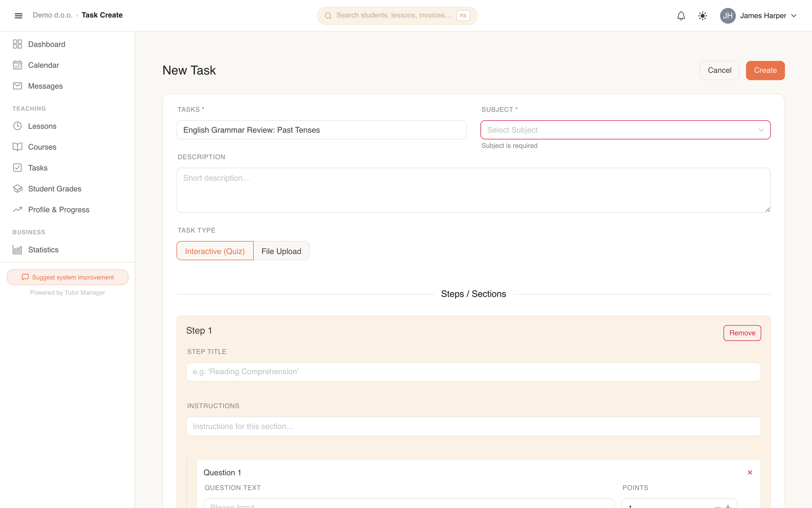Toggle the hamburger sidebar menu
This screenshot has height=508, width=812.
[x=18, y=15]
